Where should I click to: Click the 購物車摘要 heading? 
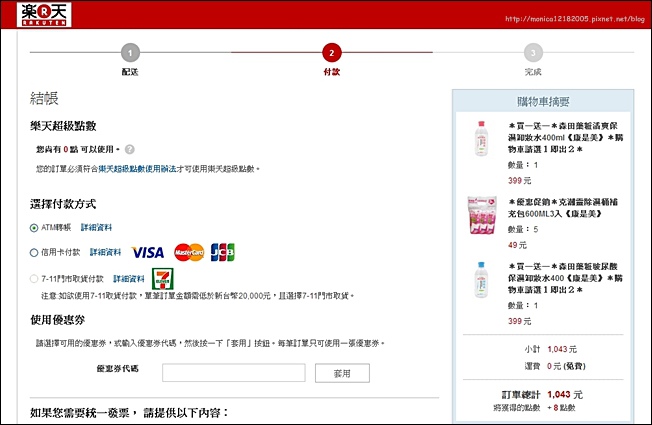click(543, 101)
